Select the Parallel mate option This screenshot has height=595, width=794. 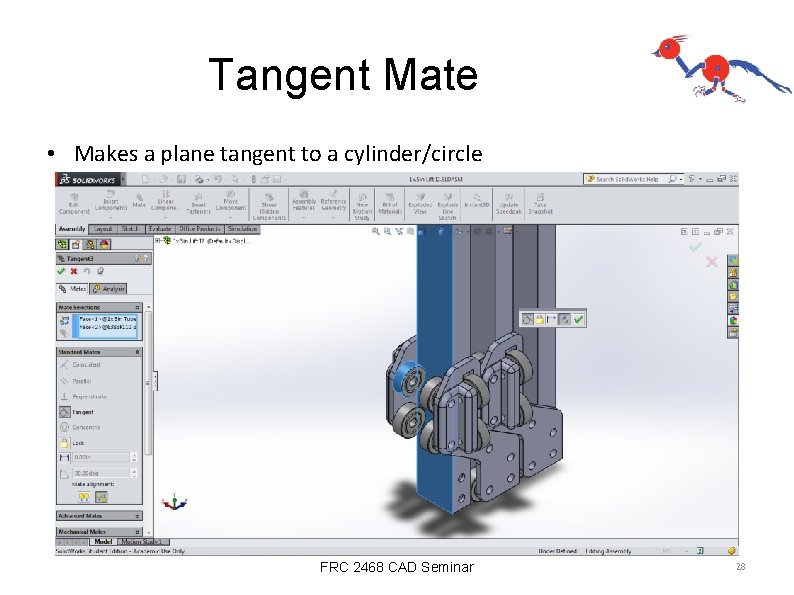pyautogui.click(x=75, y=381)
